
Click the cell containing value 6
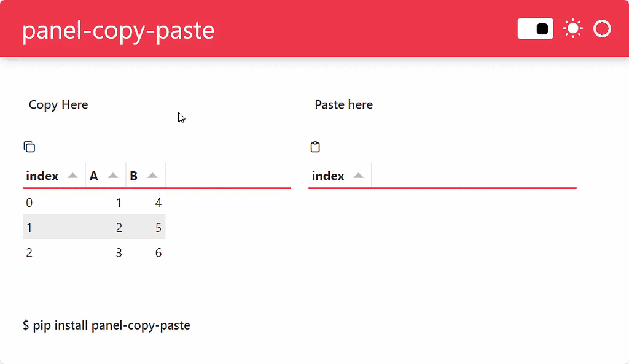coord(158,252)
